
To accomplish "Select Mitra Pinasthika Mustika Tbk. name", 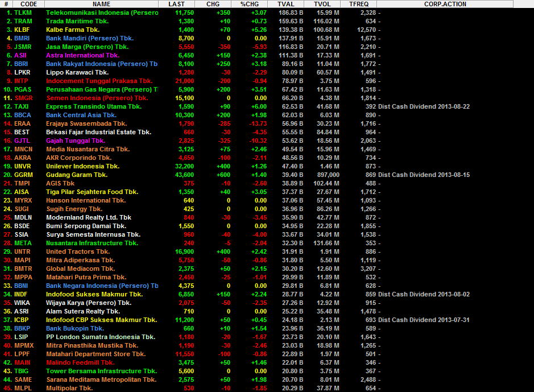I will click(x=92, y=345).
